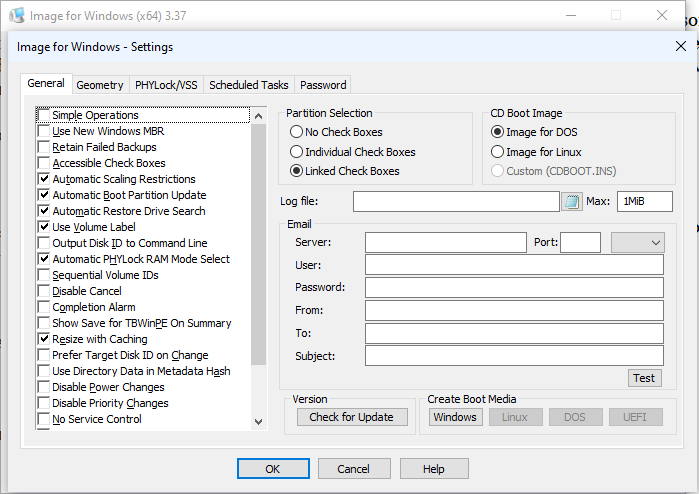The width and height of the screenshot is (699, 494).
Task: Click the email Port field
Action: (580, 243)
